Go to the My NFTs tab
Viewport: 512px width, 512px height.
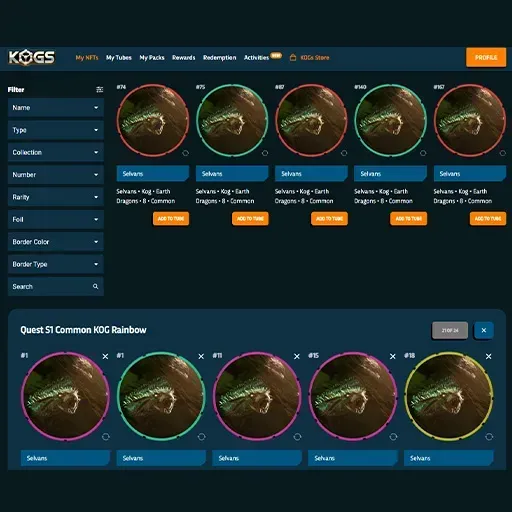click(x=87, y=58)
